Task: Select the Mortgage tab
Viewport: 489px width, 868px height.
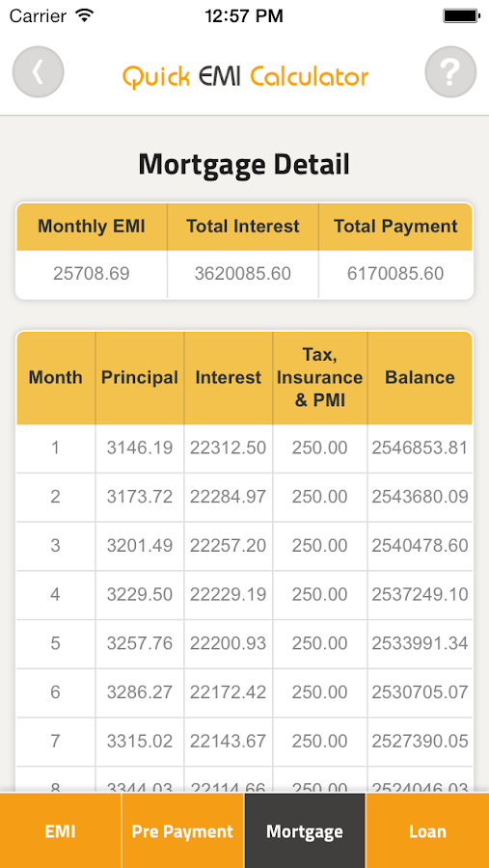Action: point(305,831)
